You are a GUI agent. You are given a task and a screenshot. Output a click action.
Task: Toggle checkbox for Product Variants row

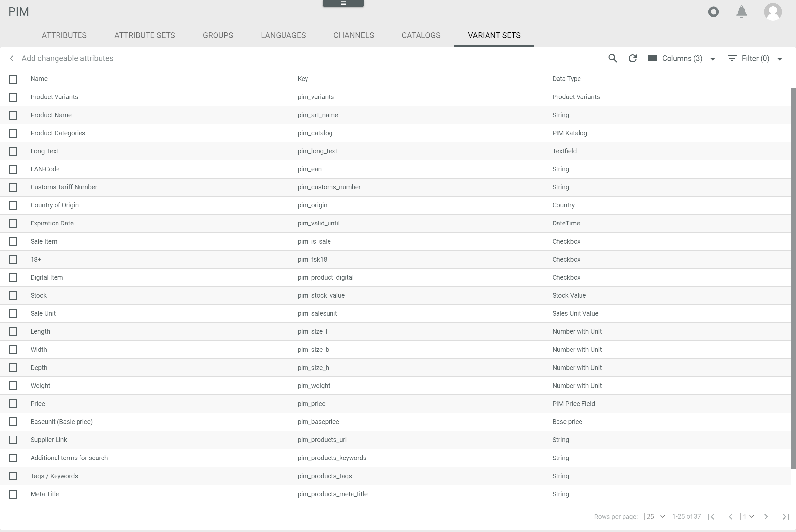(15, 97)
